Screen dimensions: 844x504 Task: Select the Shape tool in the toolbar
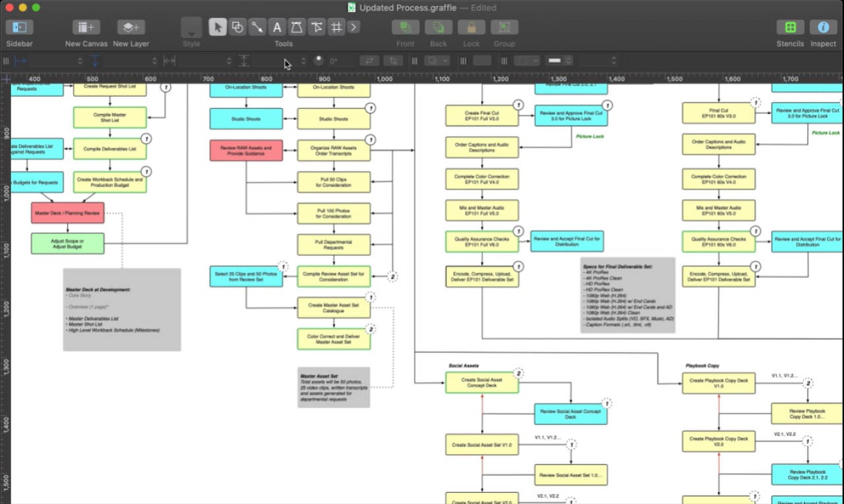(x=237, y=26)
